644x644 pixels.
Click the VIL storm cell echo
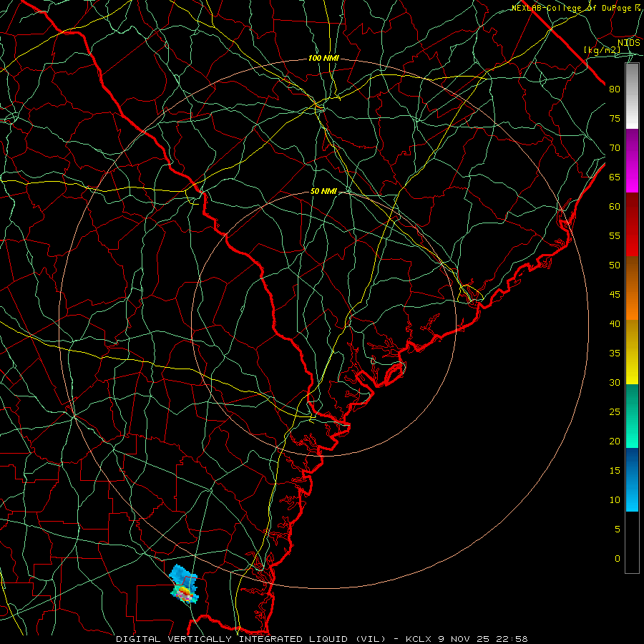(x=184, y=584)
